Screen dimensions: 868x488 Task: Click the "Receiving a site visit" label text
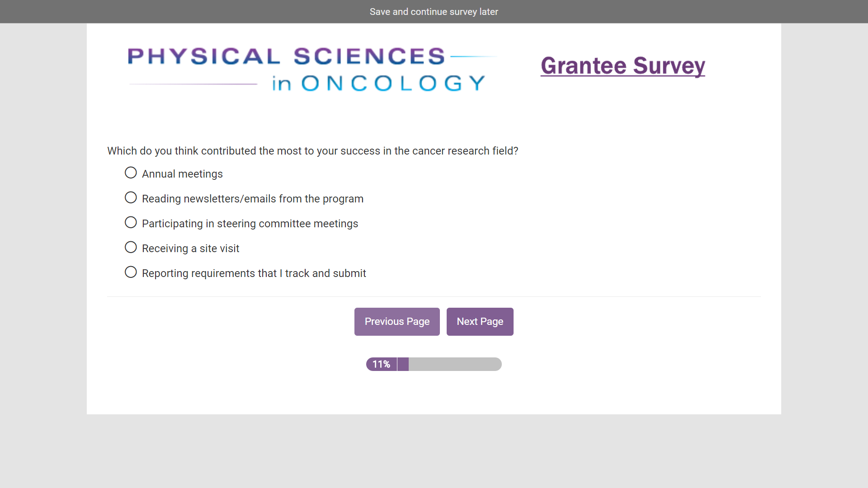190,249
